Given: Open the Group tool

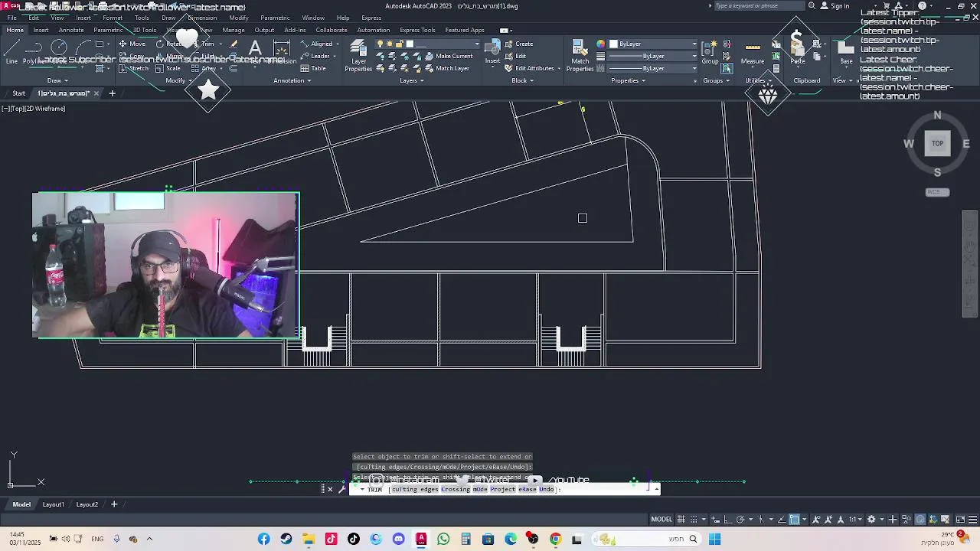Looking at the screenshot, I should coord(710,52).
